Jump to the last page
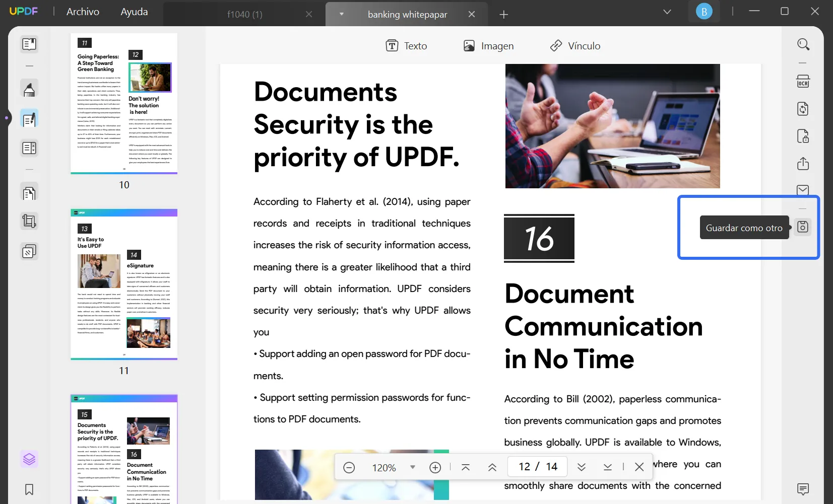833x504 pixels. pos(608,468)
